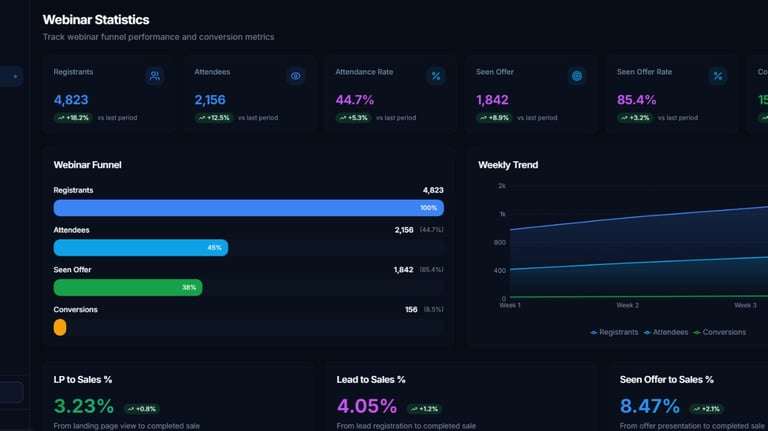Screen dimensions: 768x431
Task: Click the +1.2% badge beside Lead to Sales
Action: click(424, 408)
